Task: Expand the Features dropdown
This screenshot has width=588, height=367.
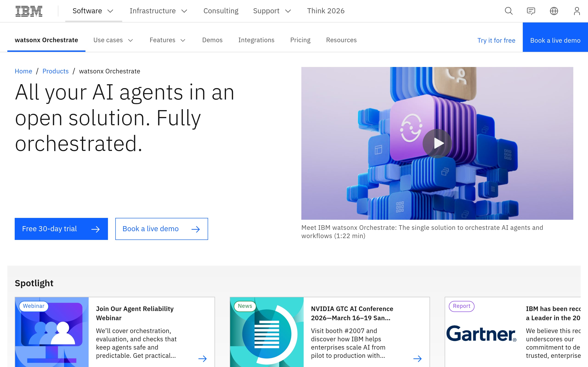Action: (x=167, y=40)
